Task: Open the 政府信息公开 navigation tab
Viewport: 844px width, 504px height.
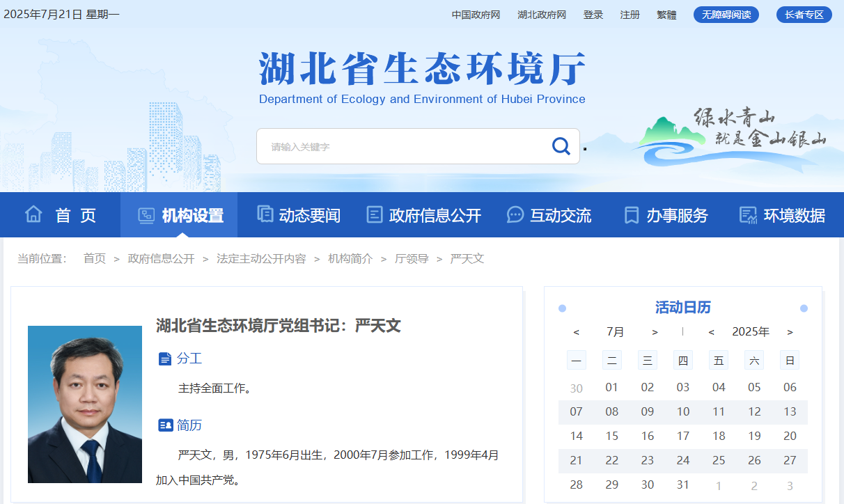Action: click(423, 215)
